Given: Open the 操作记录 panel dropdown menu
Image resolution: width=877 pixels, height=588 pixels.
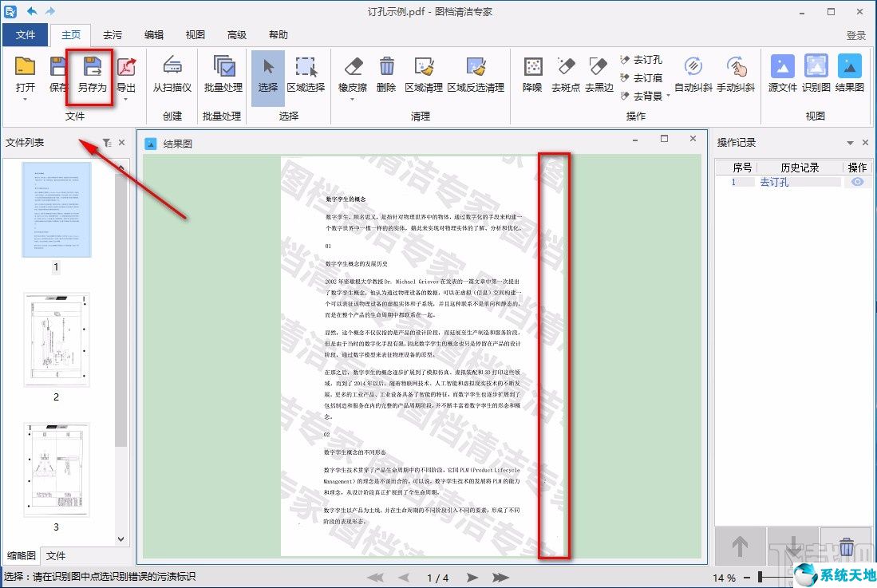Looking at the screenshot, I should 851,144.
